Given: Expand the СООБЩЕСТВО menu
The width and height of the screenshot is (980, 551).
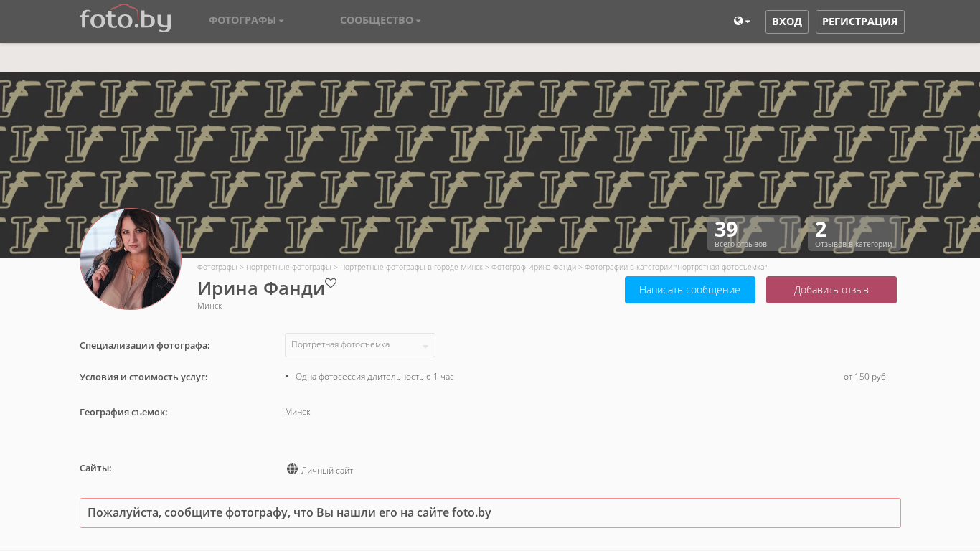Looking at the screenshot, I should pos(380,20).
